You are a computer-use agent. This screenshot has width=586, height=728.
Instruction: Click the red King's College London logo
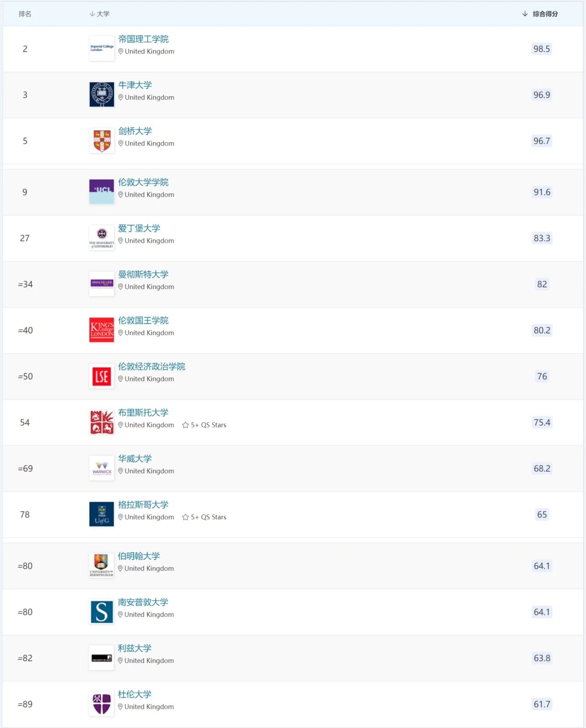click(x=102, y=330)
